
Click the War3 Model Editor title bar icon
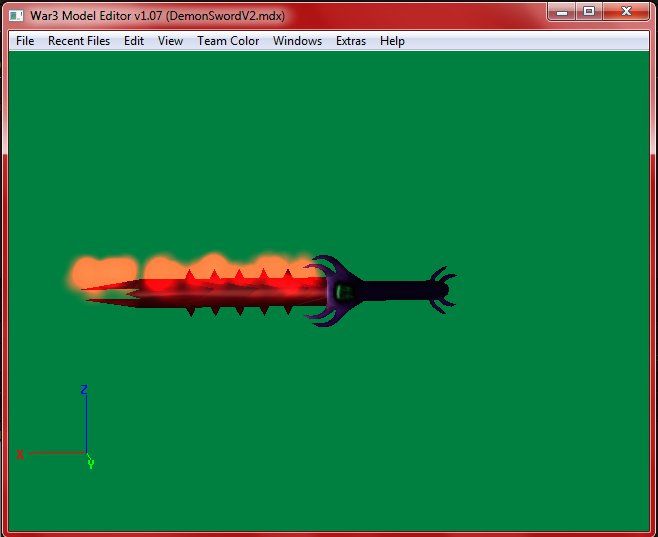pos(16,16)
